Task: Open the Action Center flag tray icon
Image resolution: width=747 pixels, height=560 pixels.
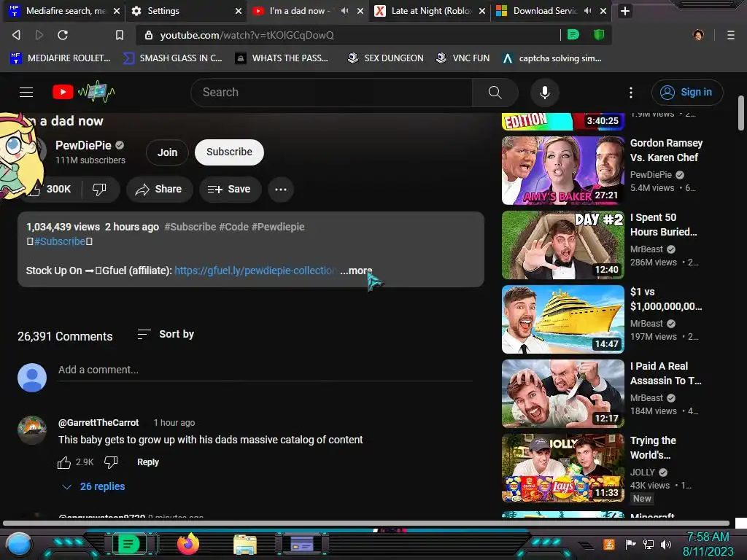Action: coord(631,544)
